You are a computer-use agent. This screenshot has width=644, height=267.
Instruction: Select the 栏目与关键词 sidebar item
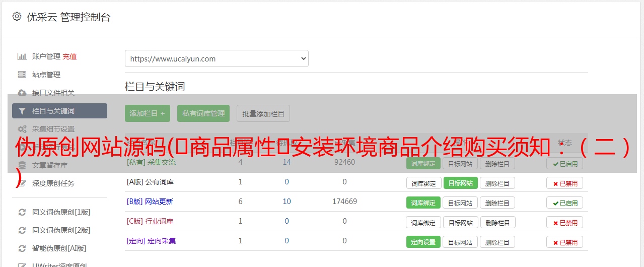pyautogui.click(x=59, y=111)
